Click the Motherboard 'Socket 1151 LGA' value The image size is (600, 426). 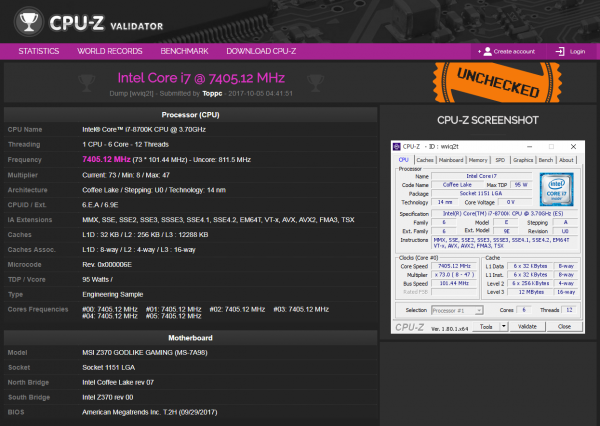click(x=109, y=367)
